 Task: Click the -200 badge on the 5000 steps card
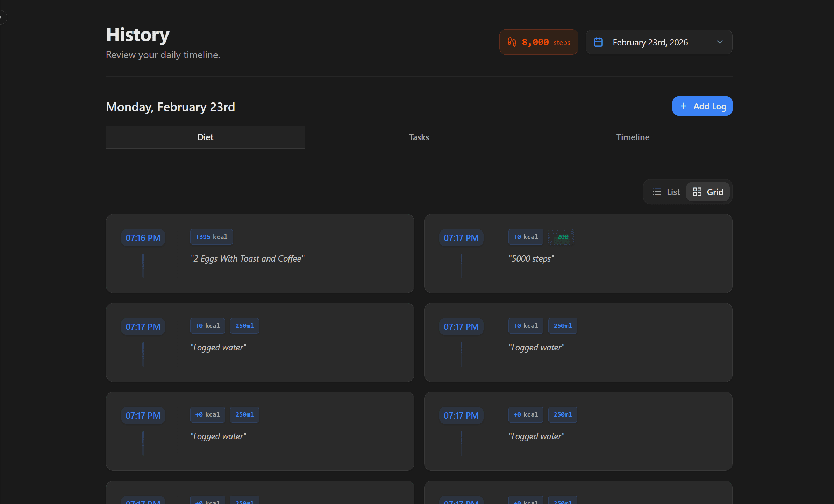point(561,237)
